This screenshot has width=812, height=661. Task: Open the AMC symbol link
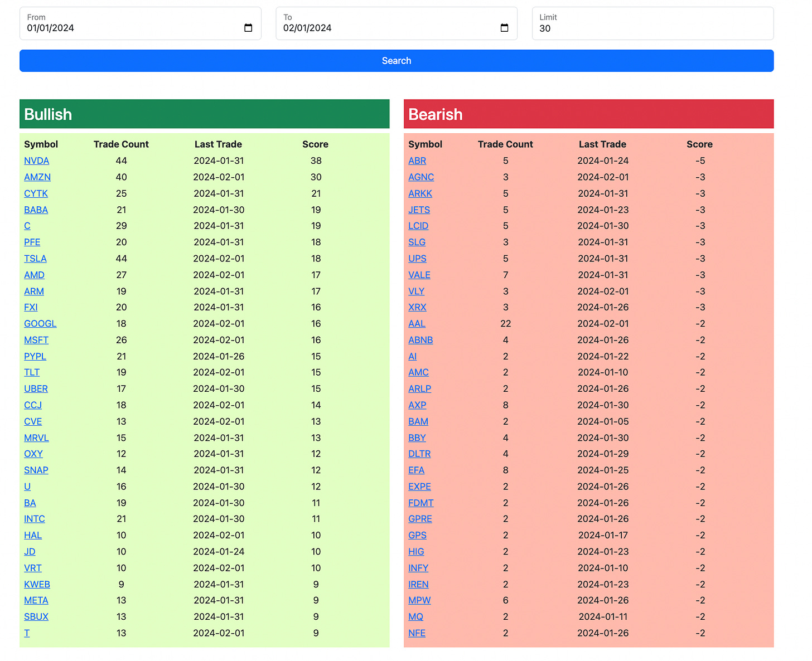[418, 372]
